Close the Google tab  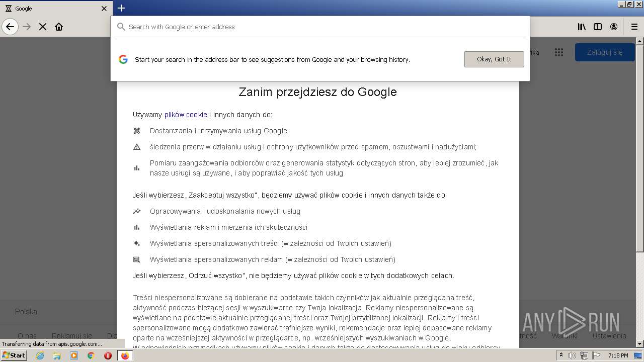pos(104,9)
